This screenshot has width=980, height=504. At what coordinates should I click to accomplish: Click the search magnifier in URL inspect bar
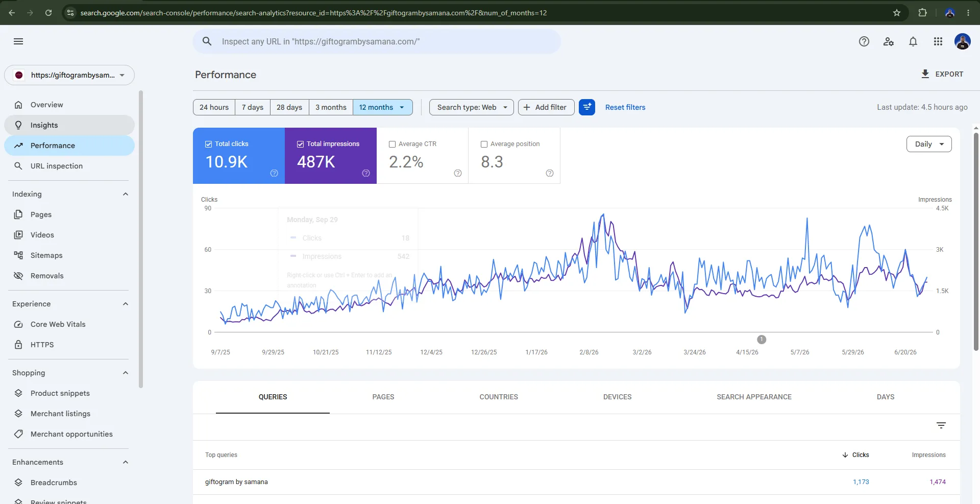click(x=207, y=41)
